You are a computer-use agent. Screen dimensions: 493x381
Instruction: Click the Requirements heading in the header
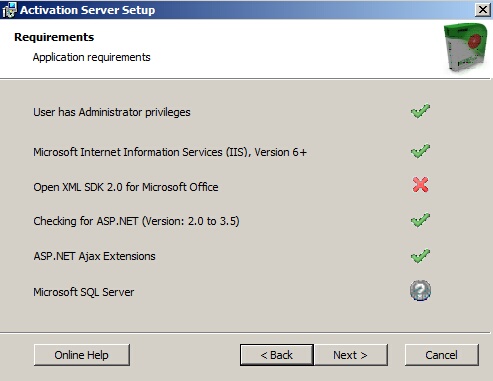coord(54,37)
